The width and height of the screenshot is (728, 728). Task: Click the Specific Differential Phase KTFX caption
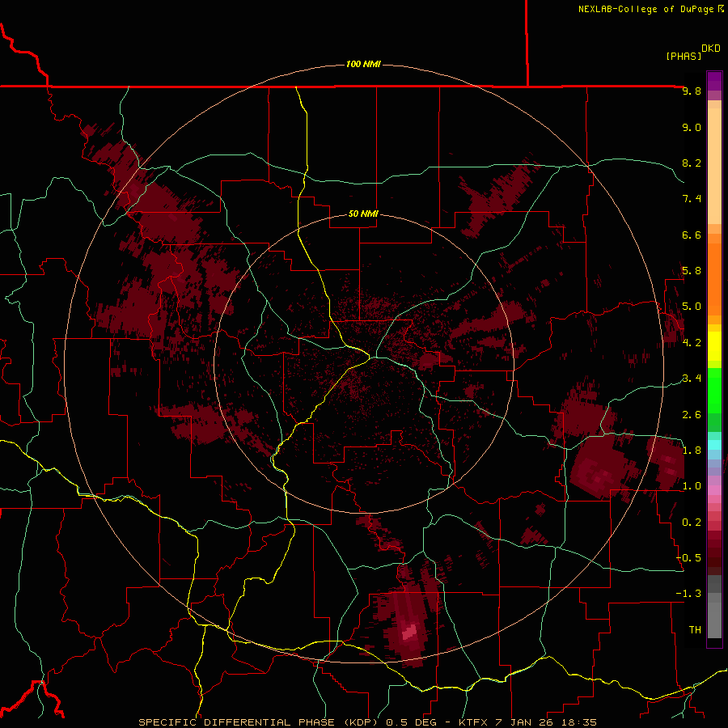coord(368,722)
